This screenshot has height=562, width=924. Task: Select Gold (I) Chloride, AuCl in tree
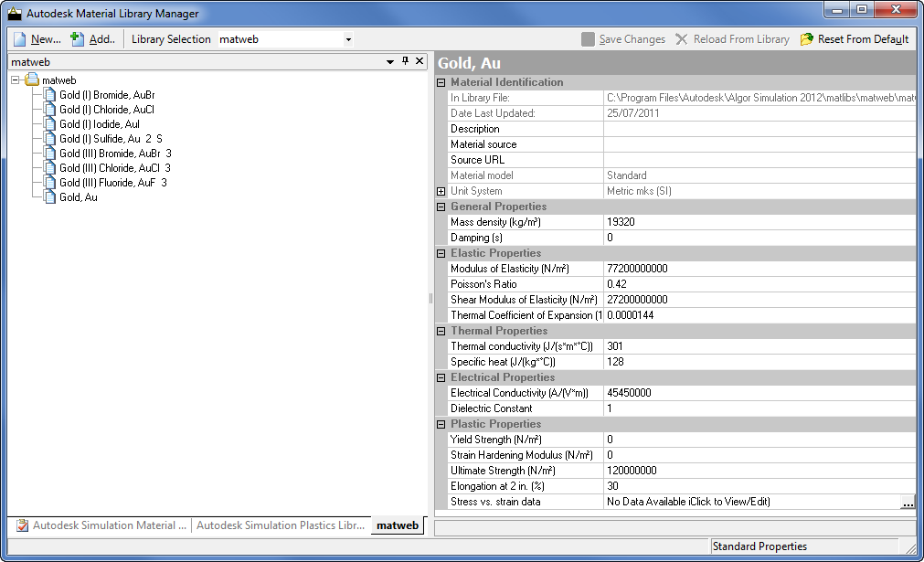click(x=107, y=110)
